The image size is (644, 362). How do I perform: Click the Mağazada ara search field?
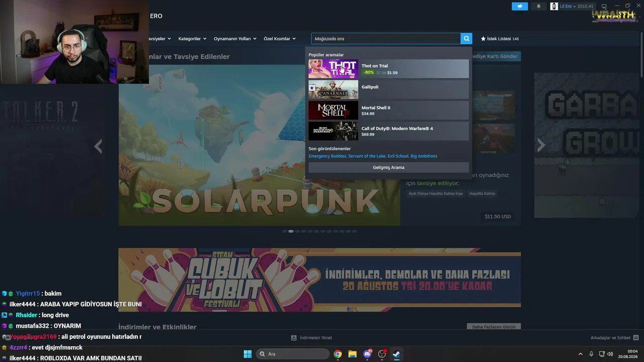tap(385, 39)
